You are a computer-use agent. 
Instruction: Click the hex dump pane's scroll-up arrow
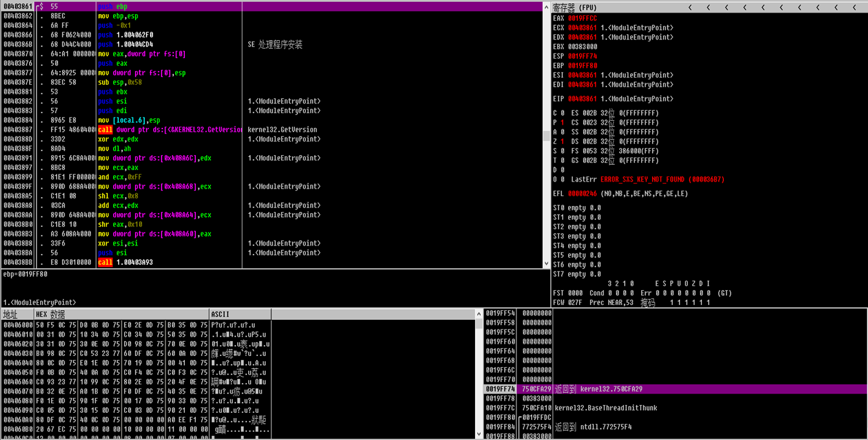[479, 314]
